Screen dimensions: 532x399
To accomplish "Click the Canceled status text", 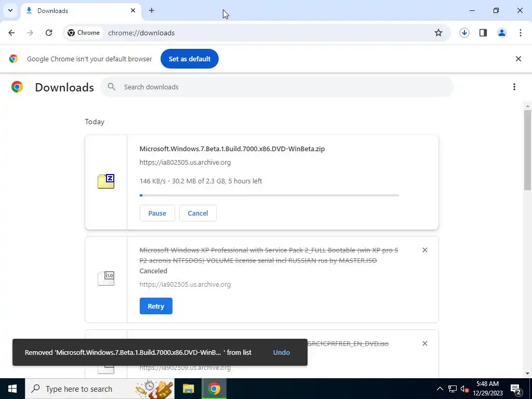I will (153, 271).
